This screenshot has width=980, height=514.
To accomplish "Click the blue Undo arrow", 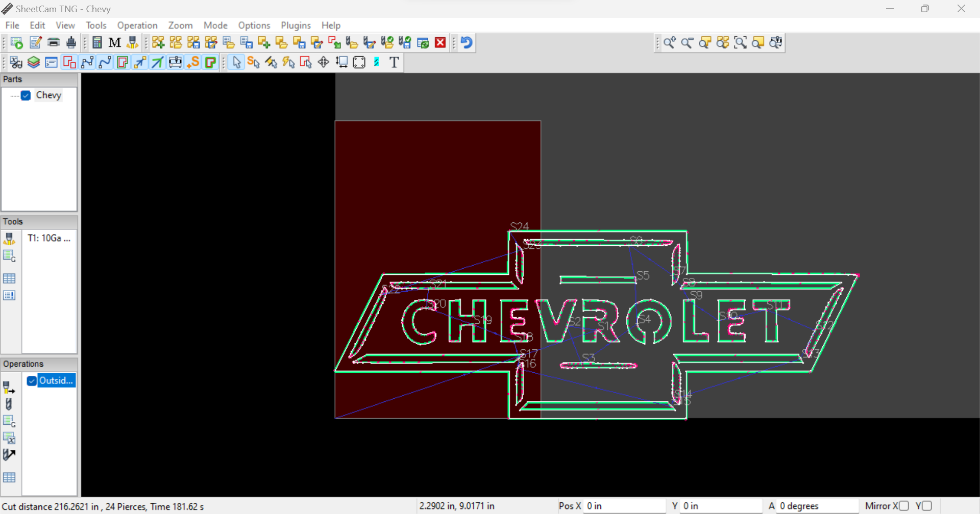I will pyautogui.click(x=466, y=43).
